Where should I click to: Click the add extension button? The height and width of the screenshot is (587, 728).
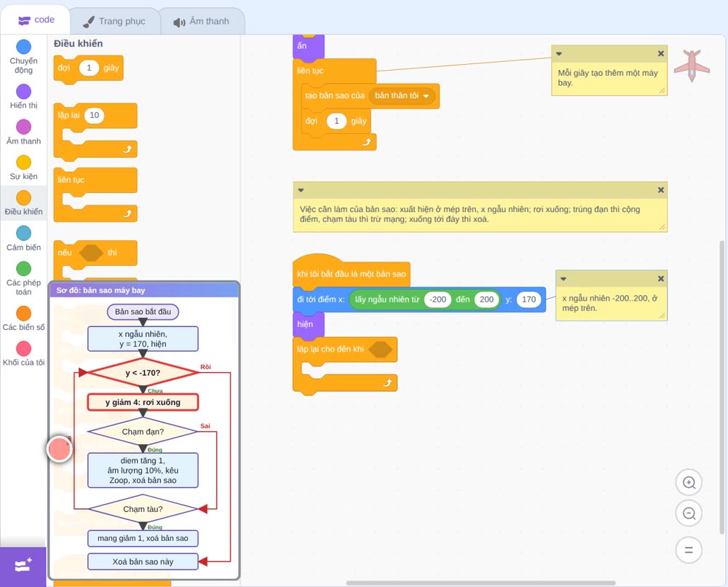(x=23, y=566)
